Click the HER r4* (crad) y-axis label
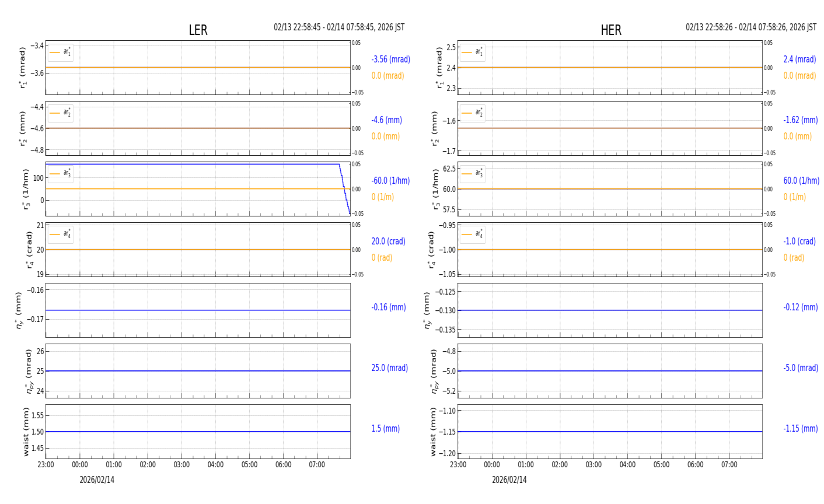This screenshot has width=824, height=504. [432, 250]
